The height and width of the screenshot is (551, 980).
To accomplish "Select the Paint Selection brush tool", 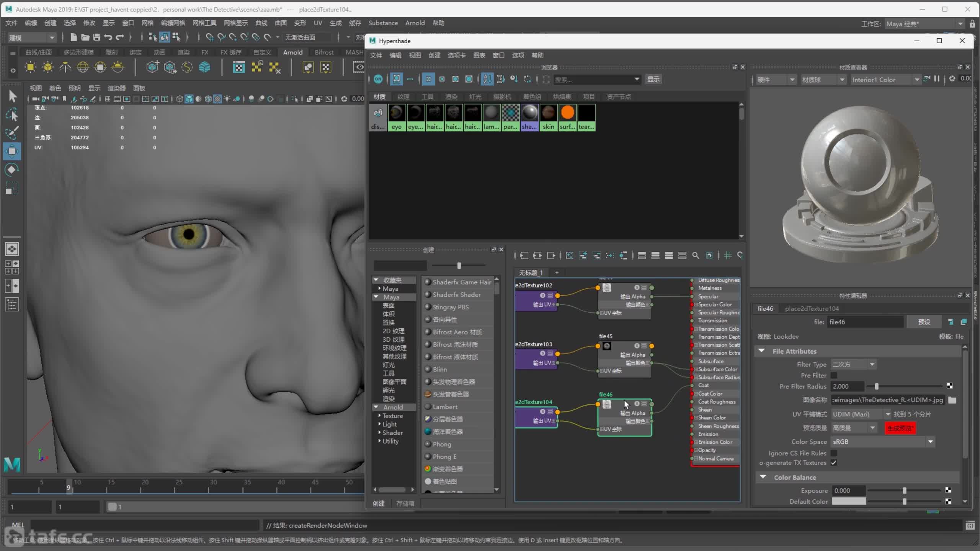I will point(12,132).
